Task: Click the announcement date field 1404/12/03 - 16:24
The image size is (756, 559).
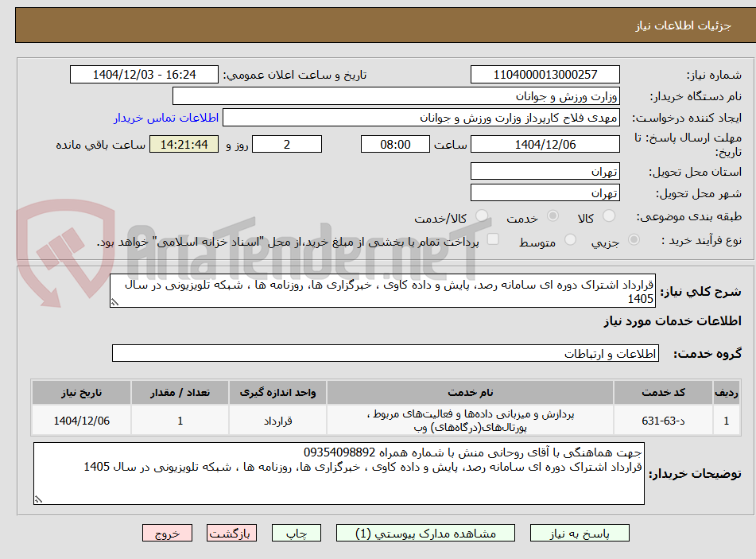Action: [x=144, y=75]
